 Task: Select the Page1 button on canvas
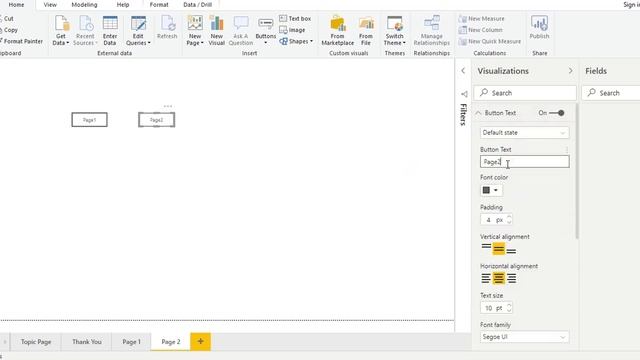pyautogui.click(x=89, y=120)
